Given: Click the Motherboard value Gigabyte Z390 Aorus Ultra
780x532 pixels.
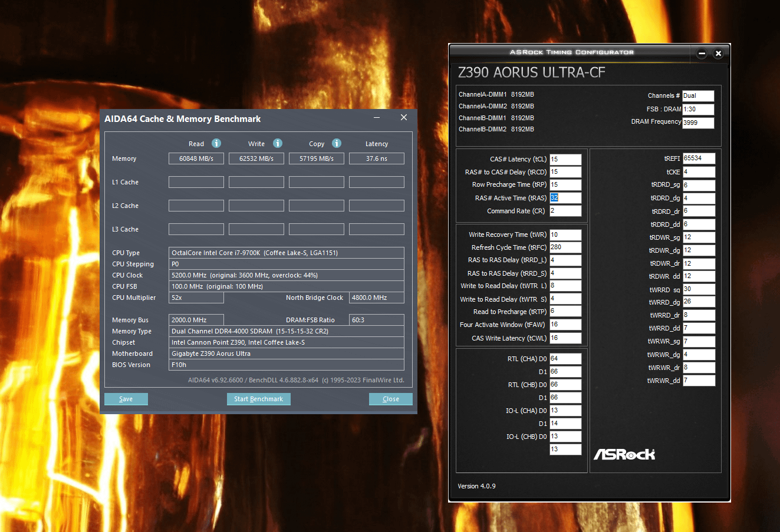Looking at the screenshot, I should (287, 353).
